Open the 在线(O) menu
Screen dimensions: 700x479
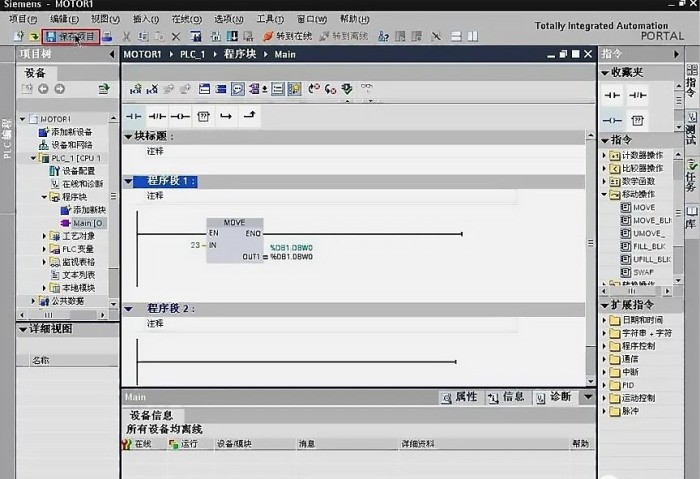[x=187, y=19]
